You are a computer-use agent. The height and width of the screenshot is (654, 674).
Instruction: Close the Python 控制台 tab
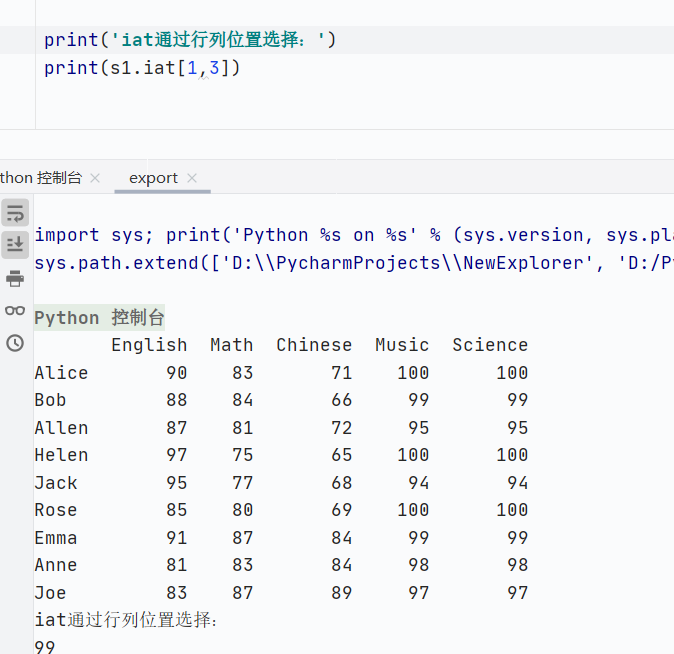click(x=95, y=178)
